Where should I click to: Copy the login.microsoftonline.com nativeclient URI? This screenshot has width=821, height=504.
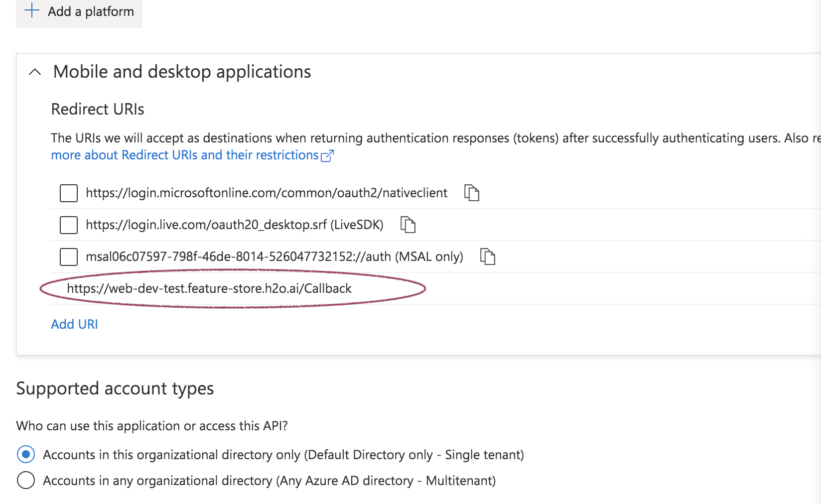click(471, 193)
